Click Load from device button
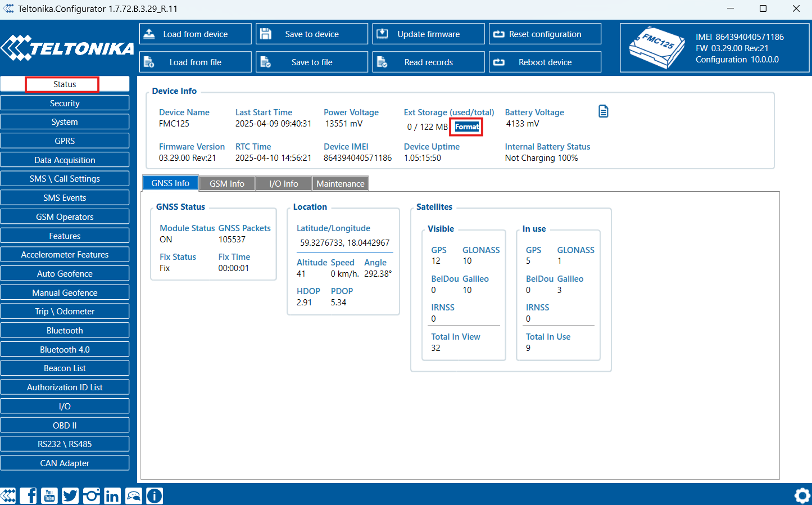This screenshot has width=812, height=505. (196, 34)
